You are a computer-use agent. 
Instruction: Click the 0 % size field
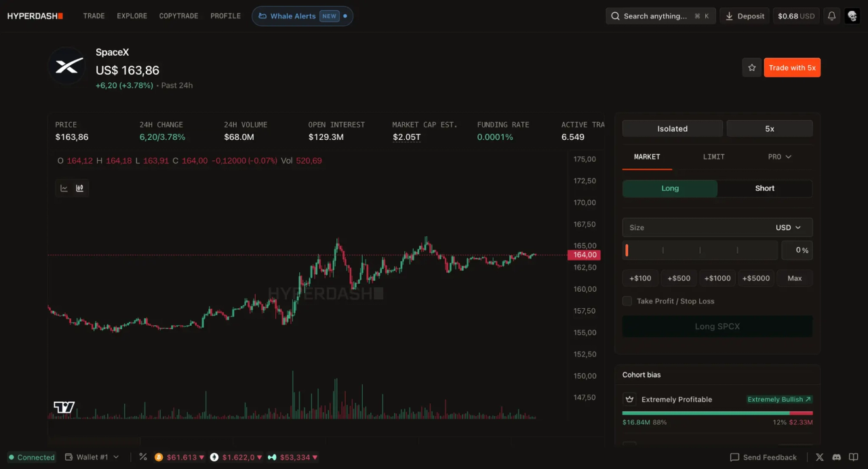(x=797, y=250)
